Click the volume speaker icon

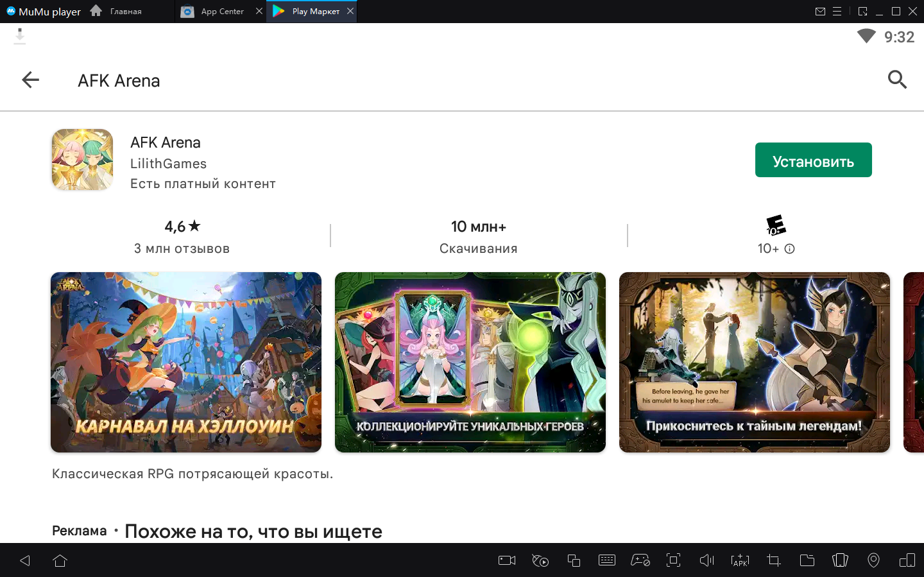tap(706, 560)
